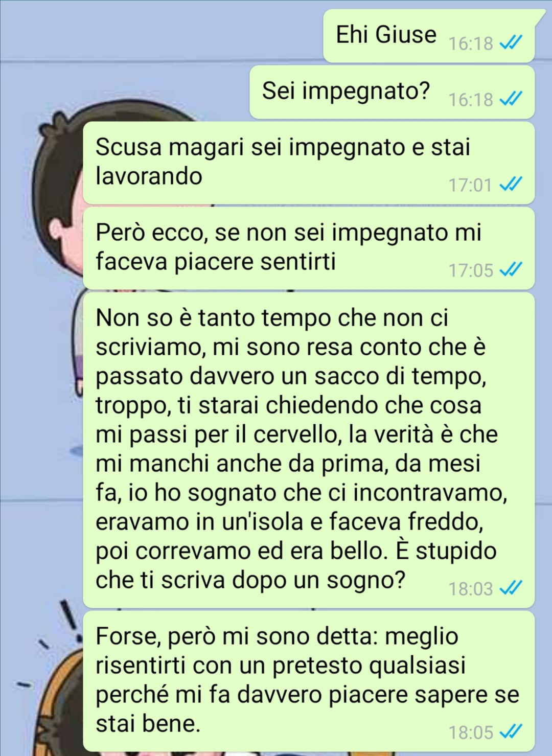Click the blue double-check on 'Sei impegnato?'

(x=511, y=99)
